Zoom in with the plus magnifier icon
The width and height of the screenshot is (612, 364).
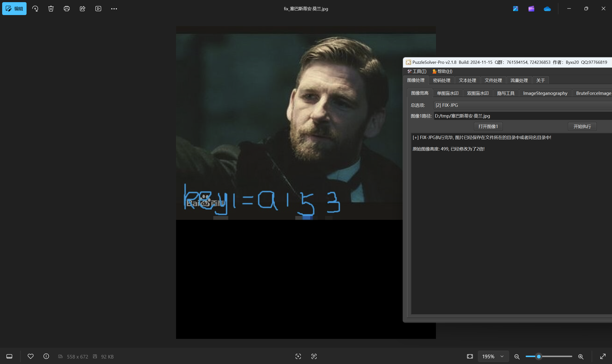(581, 356)
